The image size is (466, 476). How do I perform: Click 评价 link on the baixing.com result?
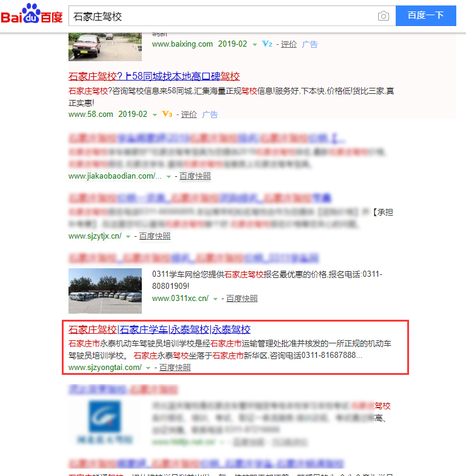point(289,44)
